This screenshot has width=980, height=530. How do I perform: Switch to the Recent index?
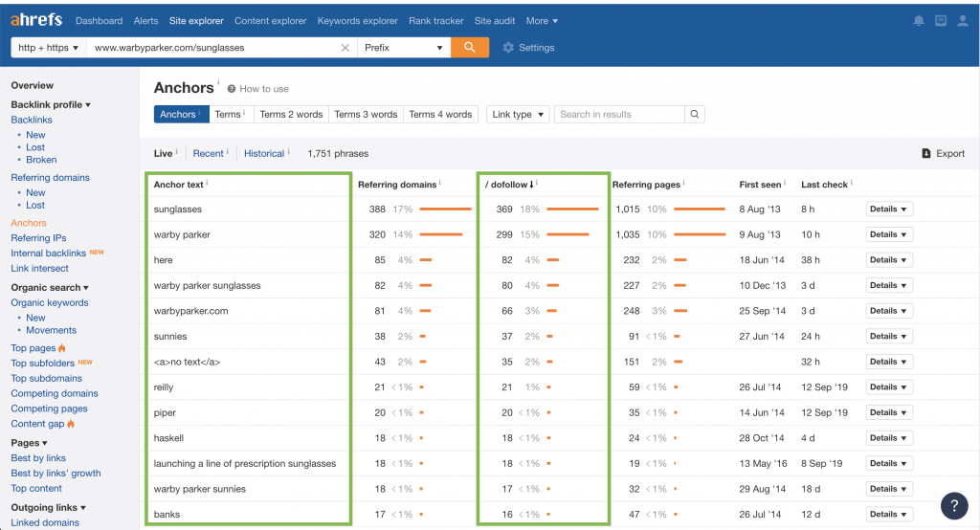[x=208, y=153]
